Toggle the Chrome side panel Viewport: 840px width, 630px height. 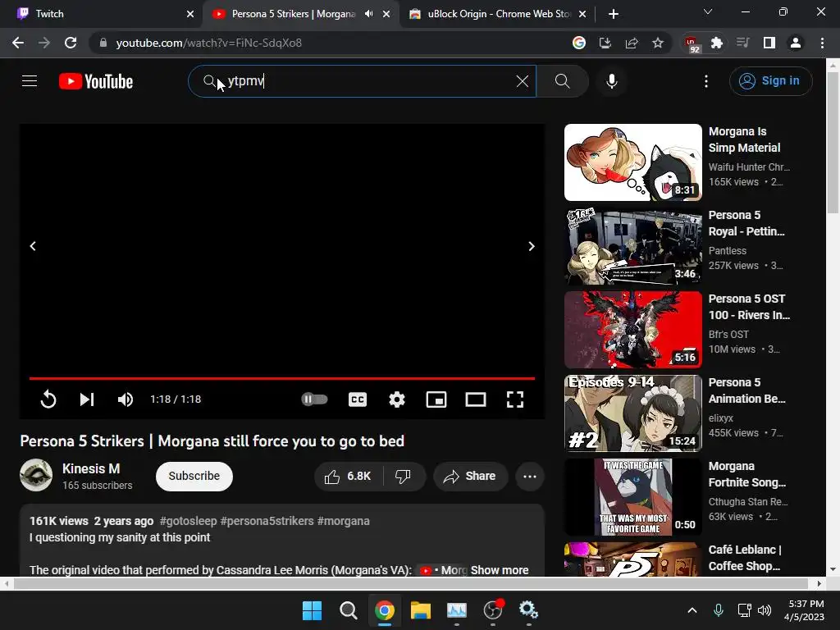(769, 43)
